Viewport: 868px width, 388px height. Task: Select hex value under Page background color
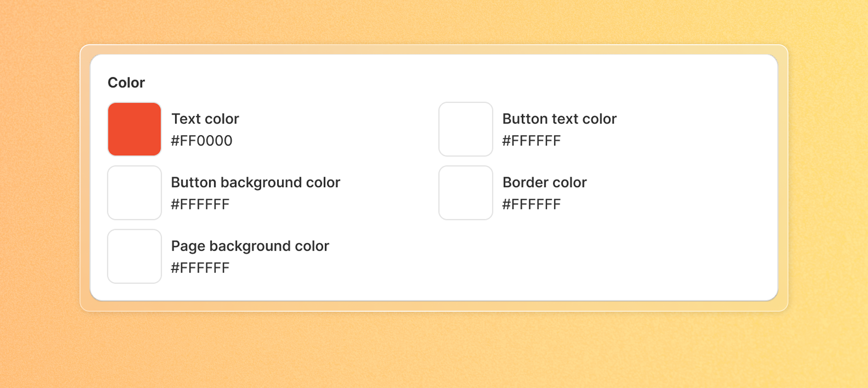coord(200,268)
